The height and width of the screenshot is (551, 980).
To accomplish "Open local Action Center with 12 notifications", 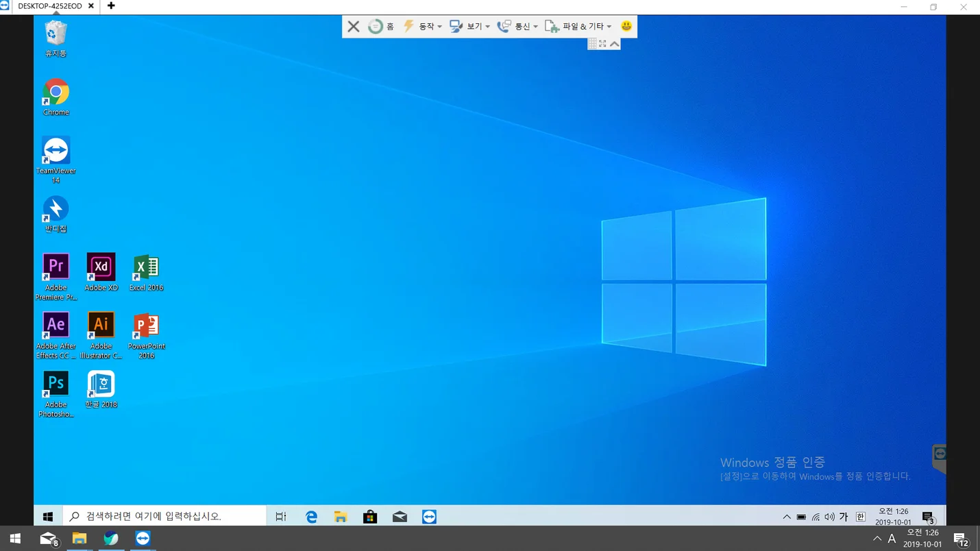I will (960, 540).
